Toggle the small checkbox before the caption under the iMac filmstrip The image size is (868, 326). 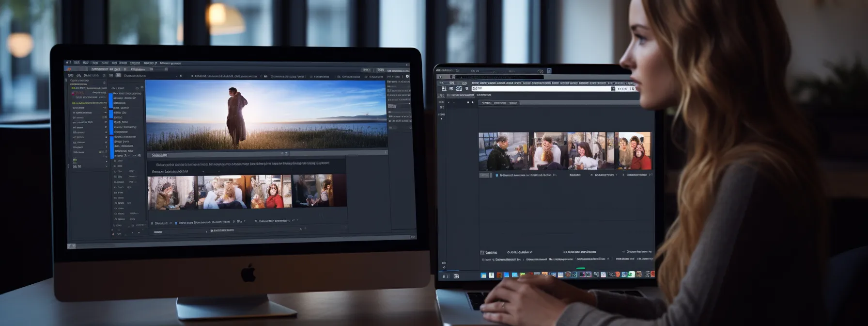coord(176,223)
